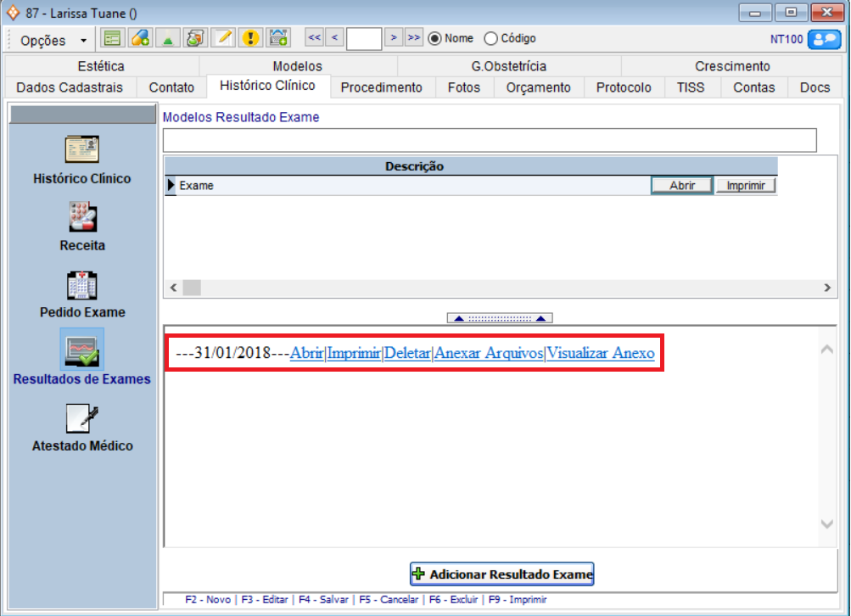Open the Histórico Clínico sidebar icon
851x616 pixels.
click(81, 150)
